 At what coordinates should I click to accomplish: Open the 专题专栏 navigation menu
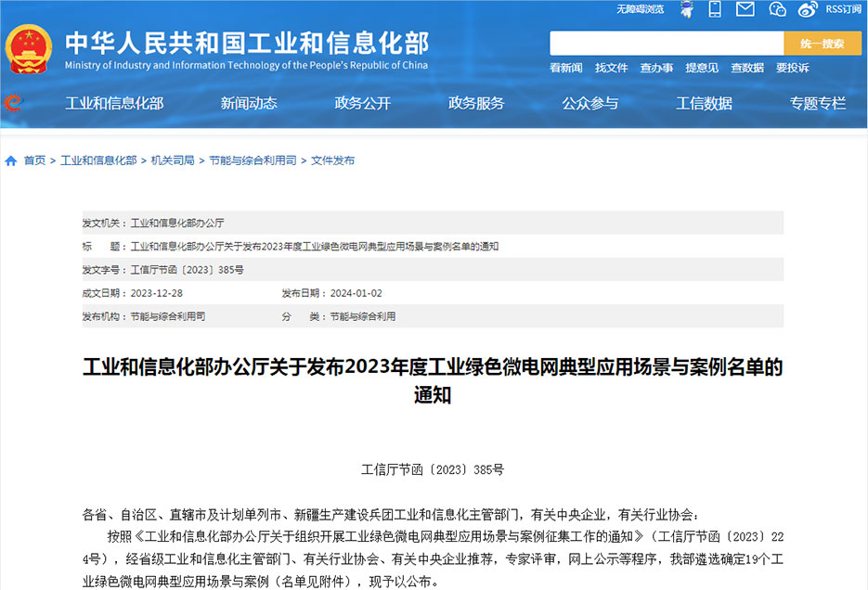[818, 103]
